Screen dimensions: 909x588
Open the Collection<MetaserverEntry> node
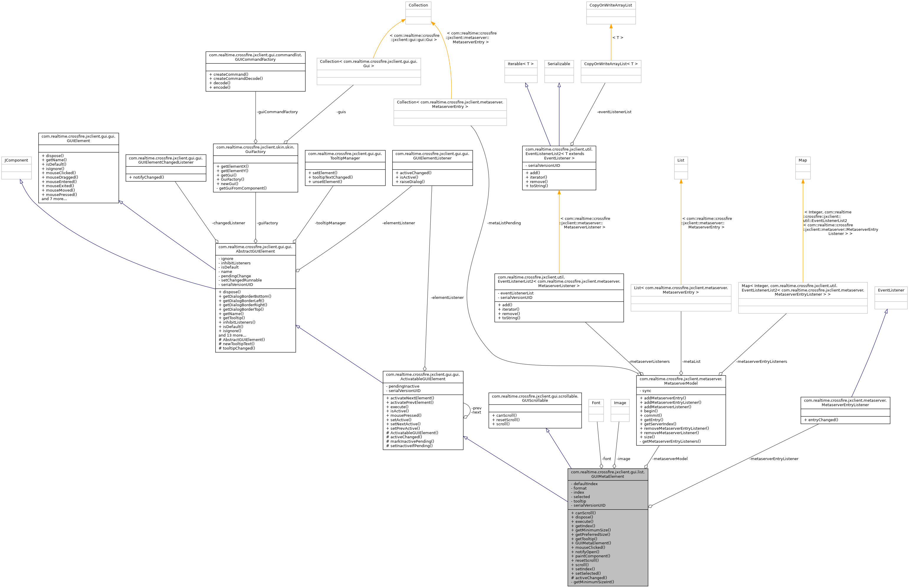point(450,112)
